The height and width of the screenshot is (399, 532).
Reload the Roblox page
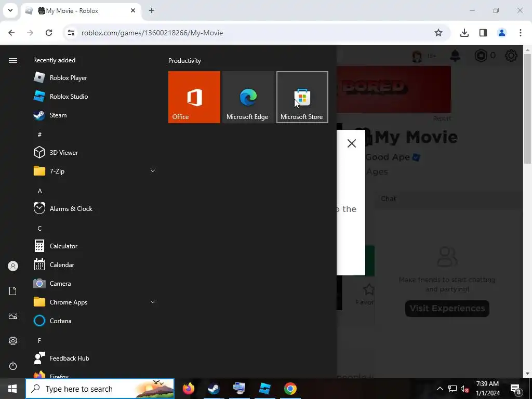tap(49, 33)
